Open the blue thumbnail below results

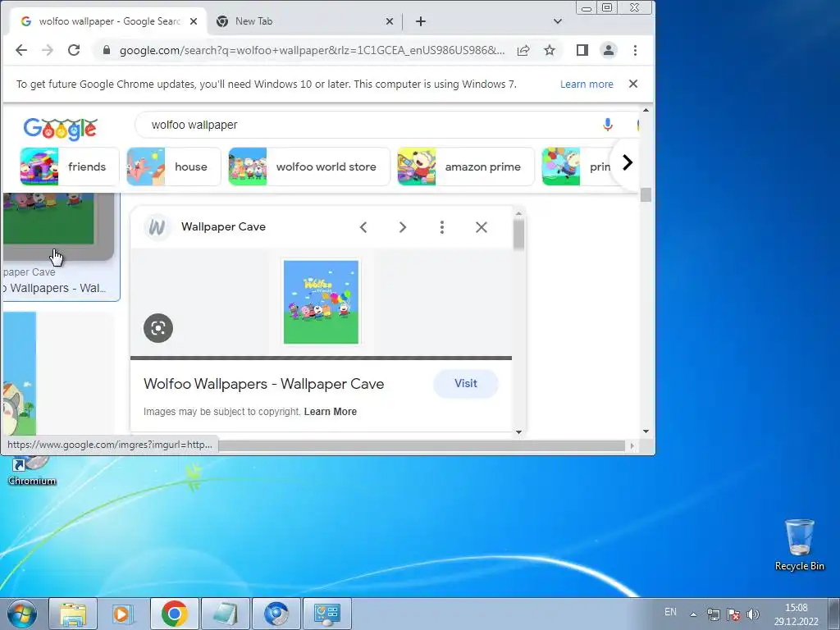pos(20,373)
